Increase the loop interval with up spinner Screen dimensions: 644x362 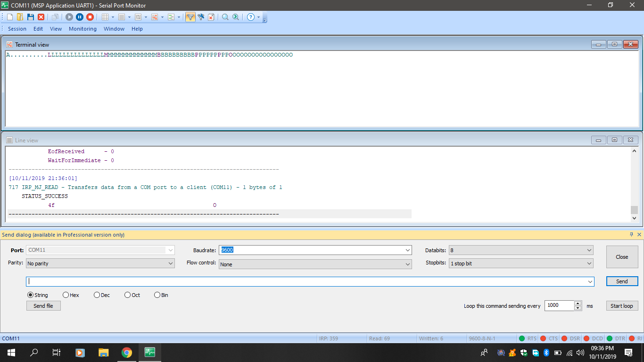(578, 303)
